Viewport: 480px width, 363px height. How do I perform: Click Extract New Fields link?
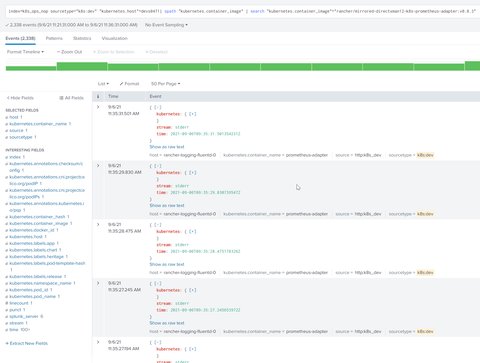click(27, 343)
